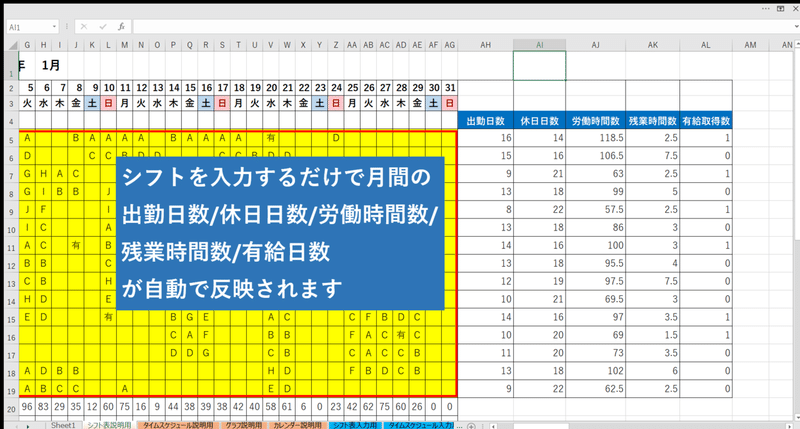Open the Name Box dropdown arrow
Screen dimensions: 800x429
coord(54,27)
